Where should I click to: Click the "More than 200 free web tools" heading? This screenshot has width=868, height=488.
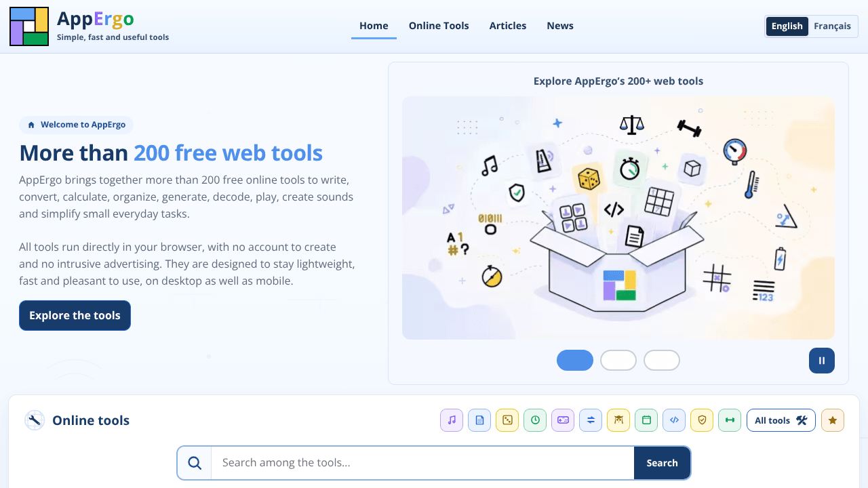click(x=171, y=153)
